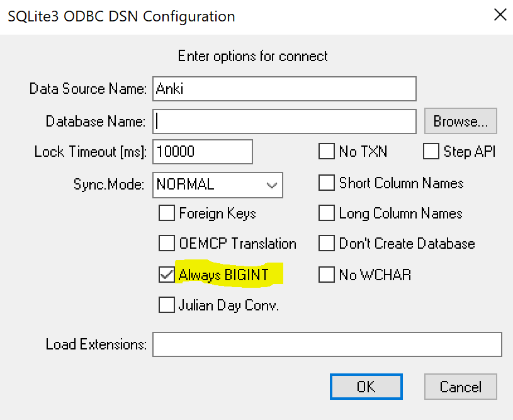Uncheck the Always BIGINT checkbox

(x=167, y=275)
